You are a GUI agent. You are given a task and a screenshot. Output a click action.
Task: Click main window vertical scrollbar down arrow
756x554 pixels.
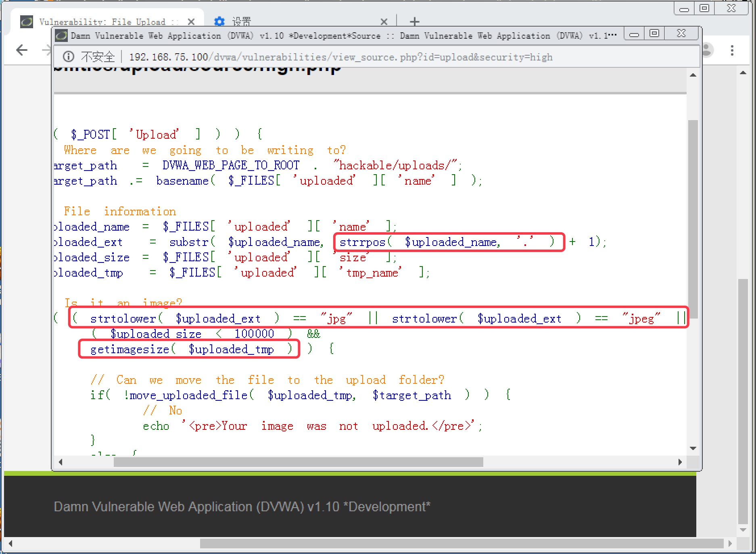point(743,530)
